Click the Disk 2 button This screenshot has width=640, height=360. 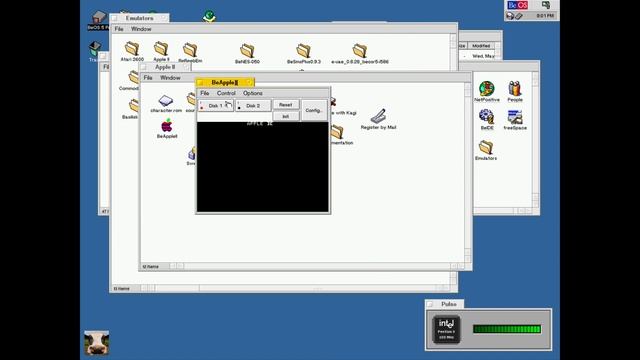pyautogui.click(x=253, y=106)
